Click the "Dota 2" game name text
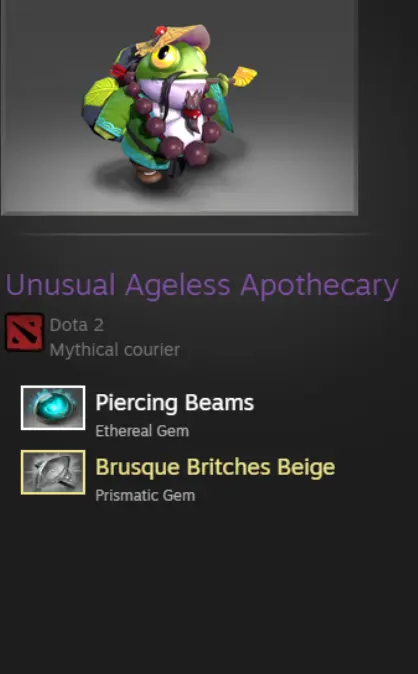418x674 pixels. coord(77,325)
